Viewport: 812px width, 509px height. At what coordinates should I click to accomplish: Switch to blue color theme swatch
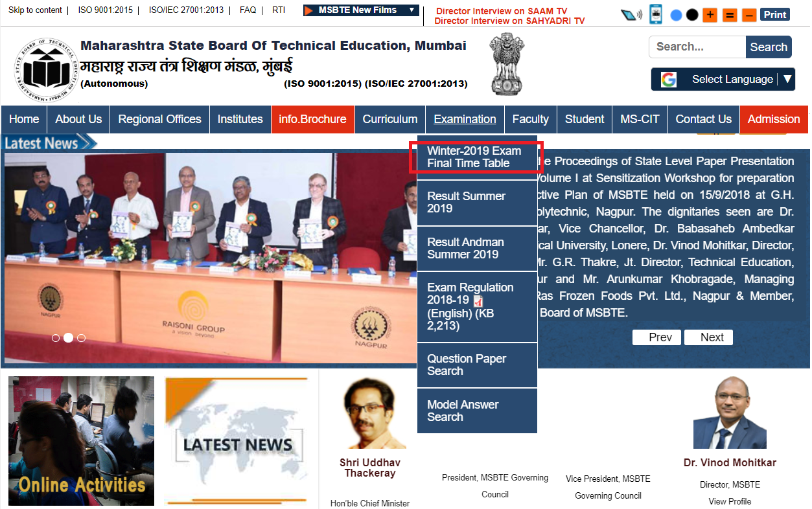click(x=676, y=15)
